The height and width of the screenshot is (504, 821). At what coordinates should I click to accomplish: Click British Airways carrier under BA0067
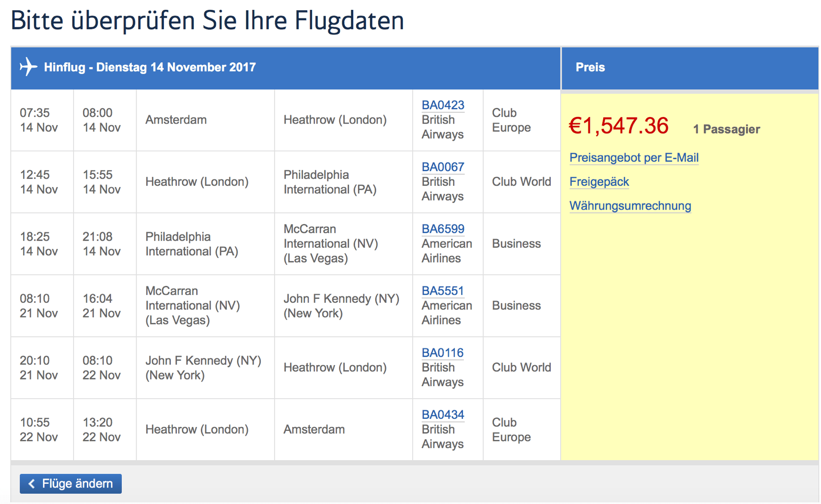click(x=442, y=189)
